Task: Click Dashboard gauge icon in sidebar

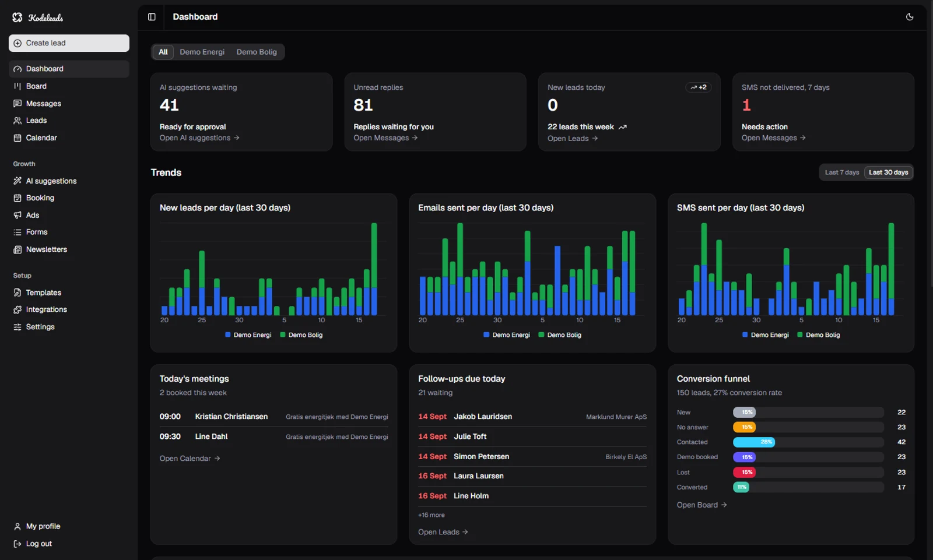Action: 17,69
